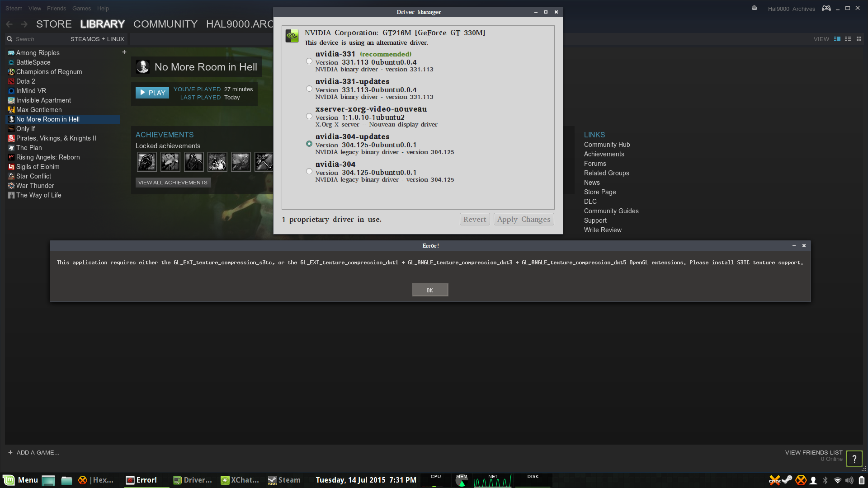Switch to detail view icon

point(837,39)
